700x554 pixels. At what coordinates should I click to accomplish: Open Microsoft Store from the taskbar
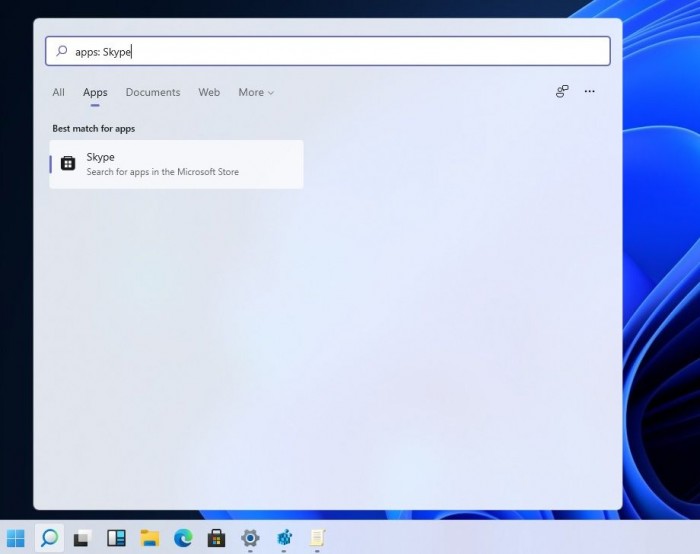point(216,538)
